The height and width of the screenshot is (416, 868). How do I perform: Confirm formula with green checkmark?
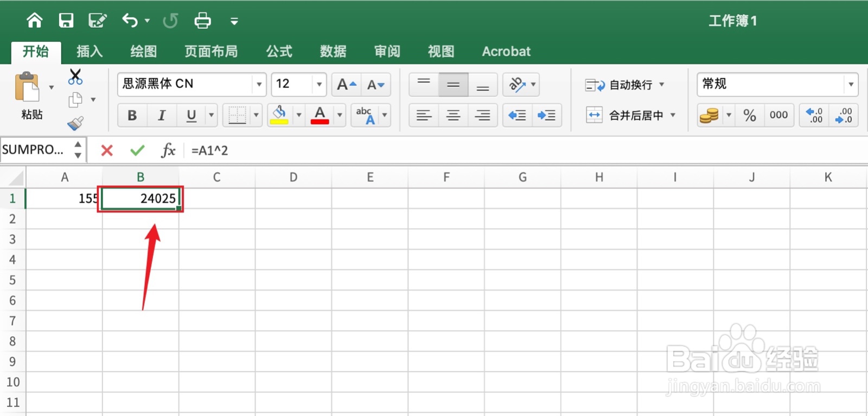137,150
